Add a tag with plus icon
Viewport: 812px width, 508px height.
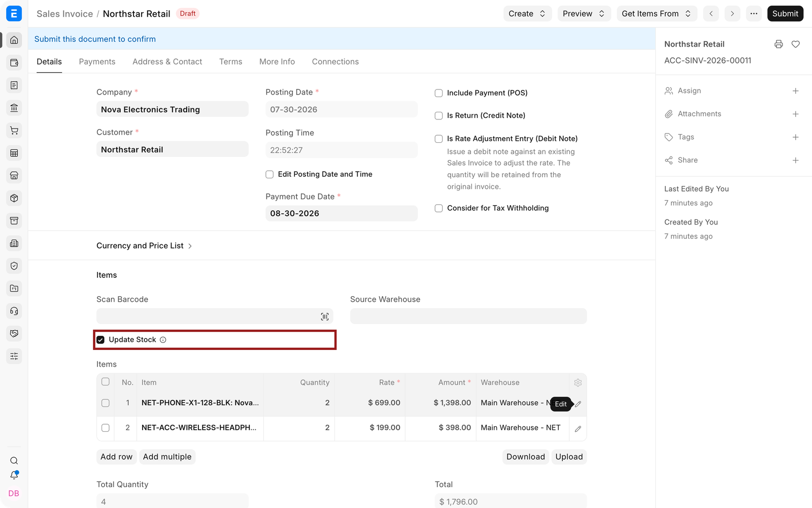click(x=796, y=137)
